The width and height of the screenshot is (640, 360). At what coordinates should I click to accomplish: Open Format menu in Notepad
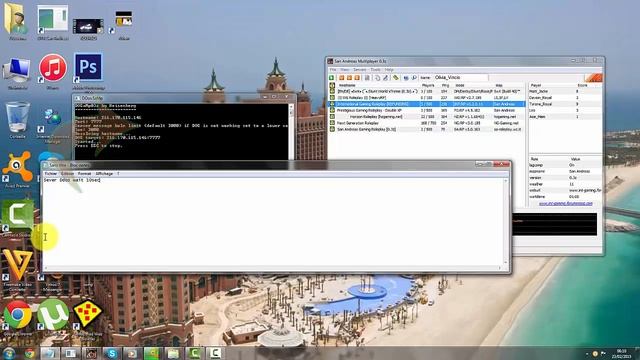84,173
